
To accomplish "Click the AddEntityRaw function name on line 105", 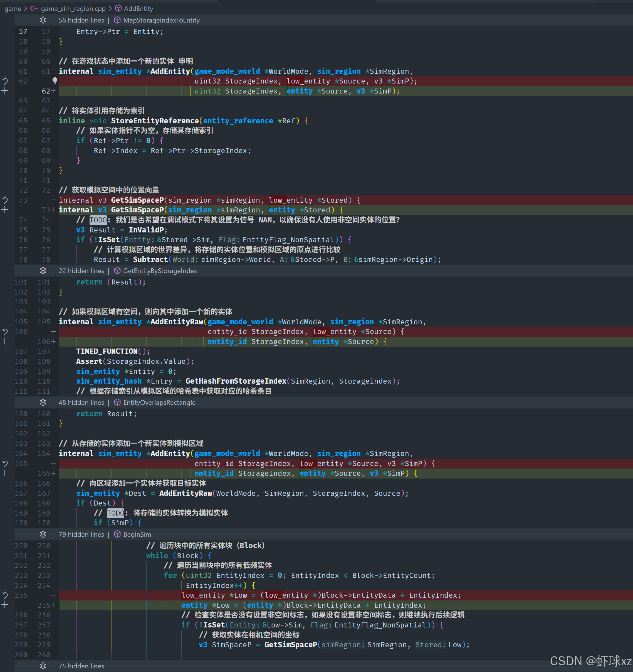I will [x=177, y=322].
